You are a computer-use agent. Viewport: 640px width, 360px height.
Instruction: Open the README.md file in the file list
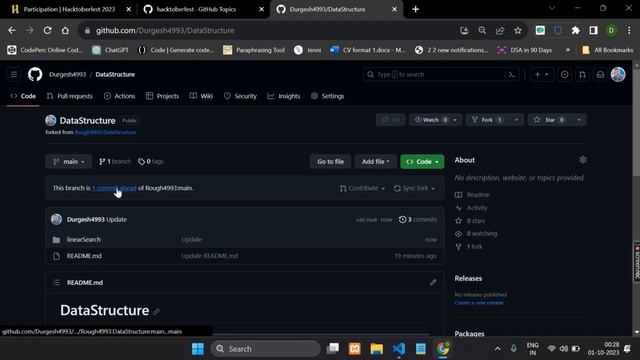click(x=84, y=256)
